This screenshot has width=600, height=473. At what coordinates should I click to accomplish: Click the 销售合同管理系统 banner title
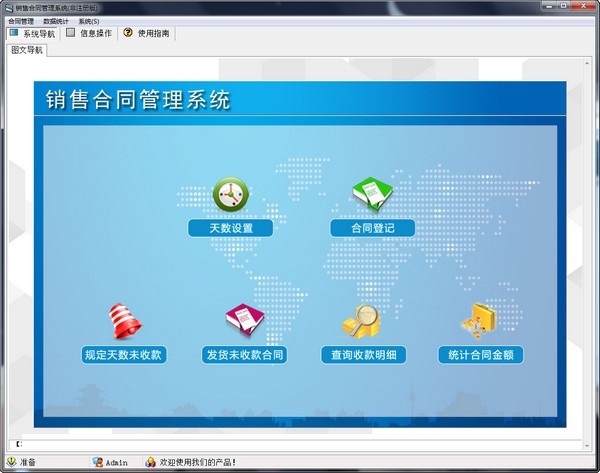point(138,99)
